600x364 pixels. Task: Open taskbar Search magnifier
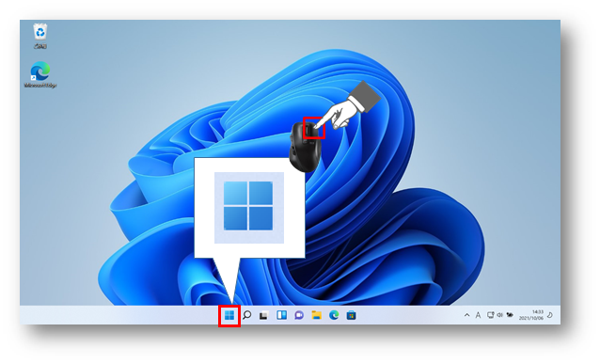pyautogui.click(x=246, y=315)
